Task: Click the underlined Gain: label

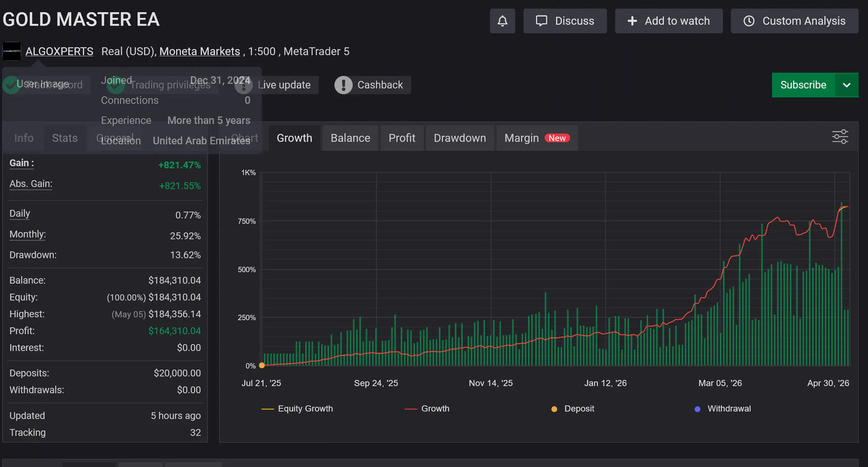Action: (x=22, y=163)
